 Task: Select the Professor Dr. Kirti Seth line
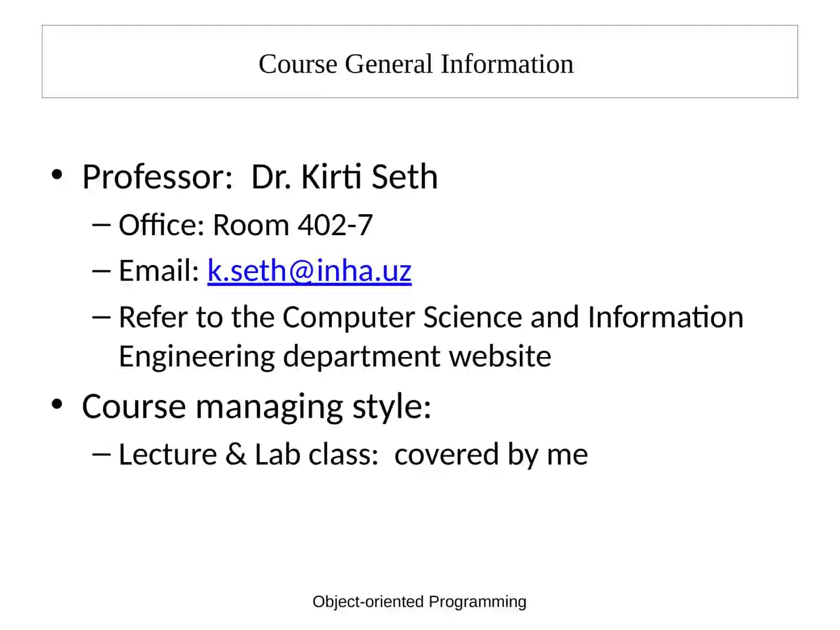[x=260, y=176]
